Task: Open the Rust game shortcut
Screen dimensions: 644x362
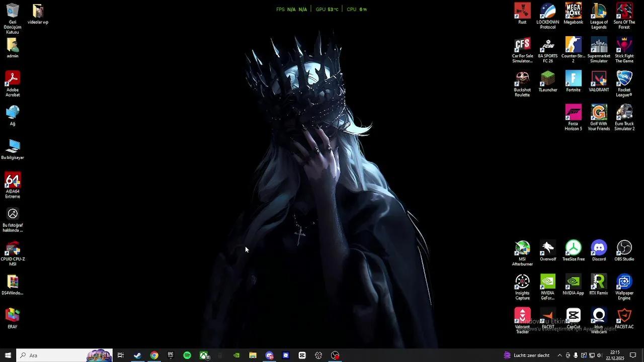Action: point(522,14)
